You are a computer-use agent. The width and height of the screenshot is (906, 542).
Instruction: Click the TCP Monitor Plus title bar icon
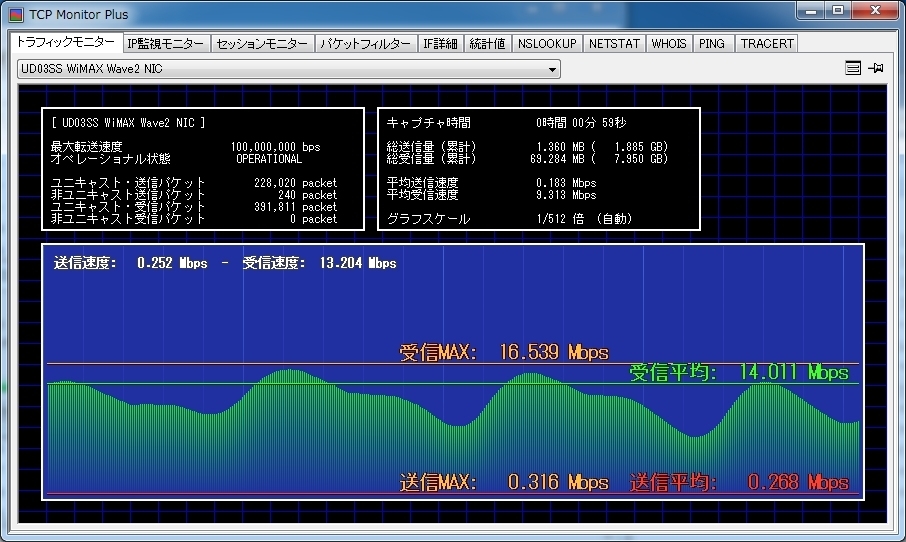16,15
